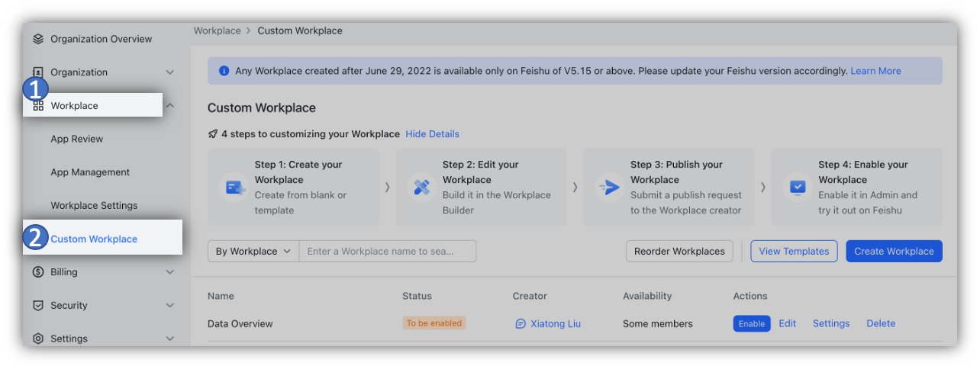The image size is (980, 369).
Task: Expand the Billing section chevron
Action: pyautogui.click(x=169, y=272)
